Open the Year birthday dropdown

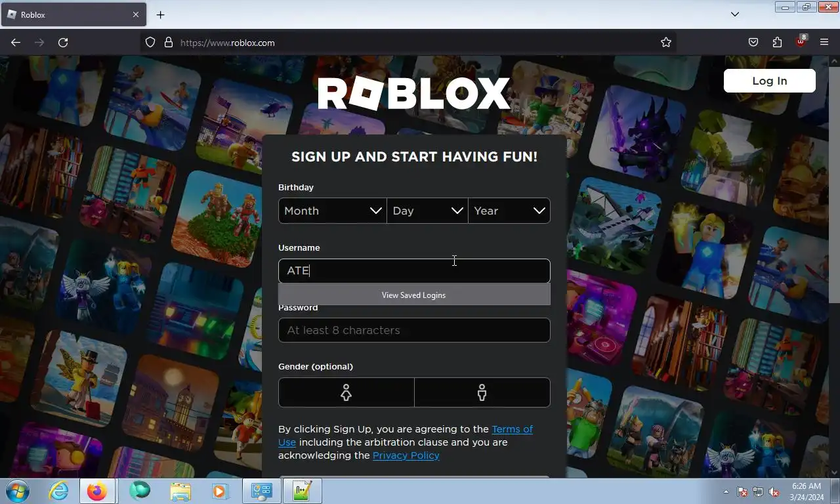[x=509, y=211]
